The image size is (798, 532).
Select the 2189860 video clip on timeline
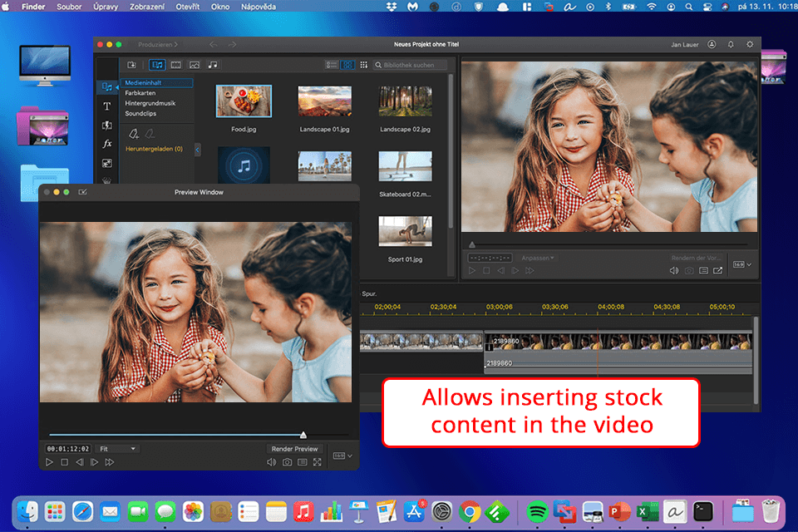tap(618, 342)
